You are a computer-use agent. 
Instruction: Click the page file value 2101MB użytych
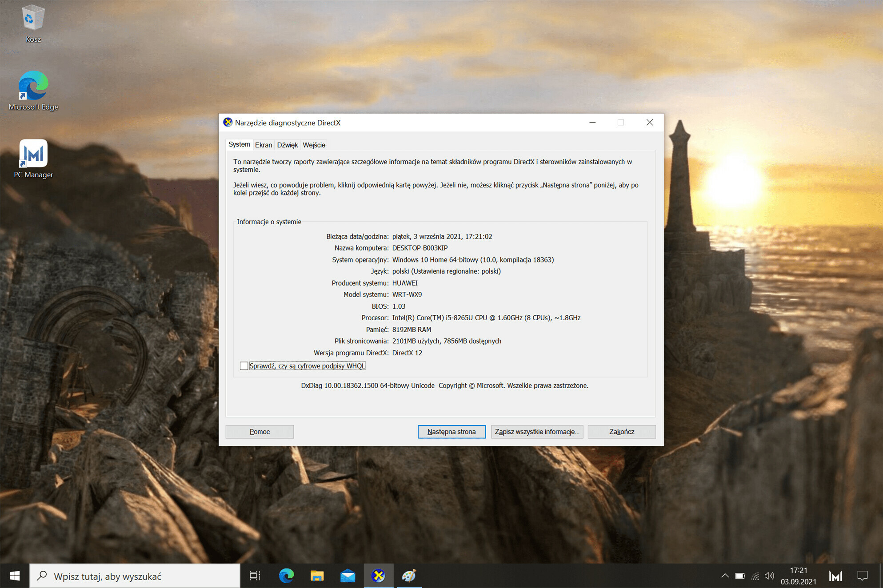(447, 341)
